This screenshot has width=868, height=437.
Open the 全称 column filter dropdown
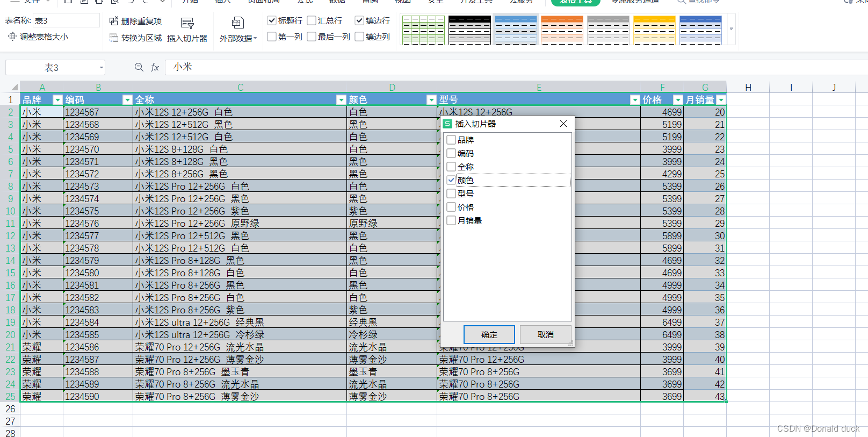point(341,99)
